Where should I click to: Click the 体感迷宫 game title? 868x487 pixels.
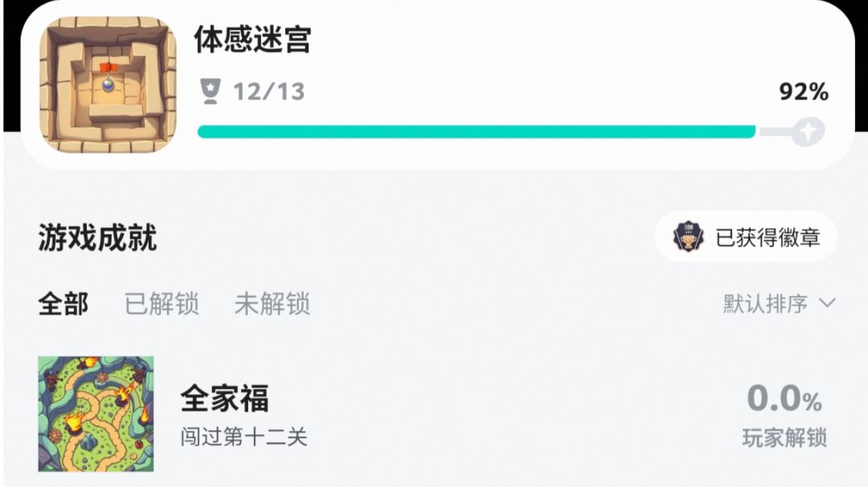pyautogui.click(x=252, y=39)
